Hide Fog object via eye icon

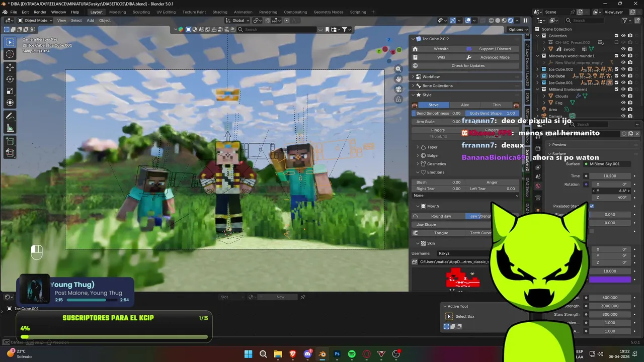pyautogui.click(x=623, y=103)
